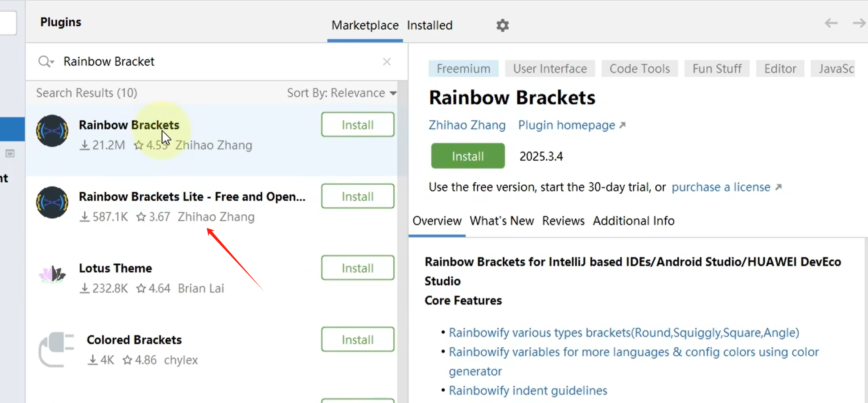Open the search options magnifier dropdown
Screen dimensions: 868x403
click(x=46, y=62)
